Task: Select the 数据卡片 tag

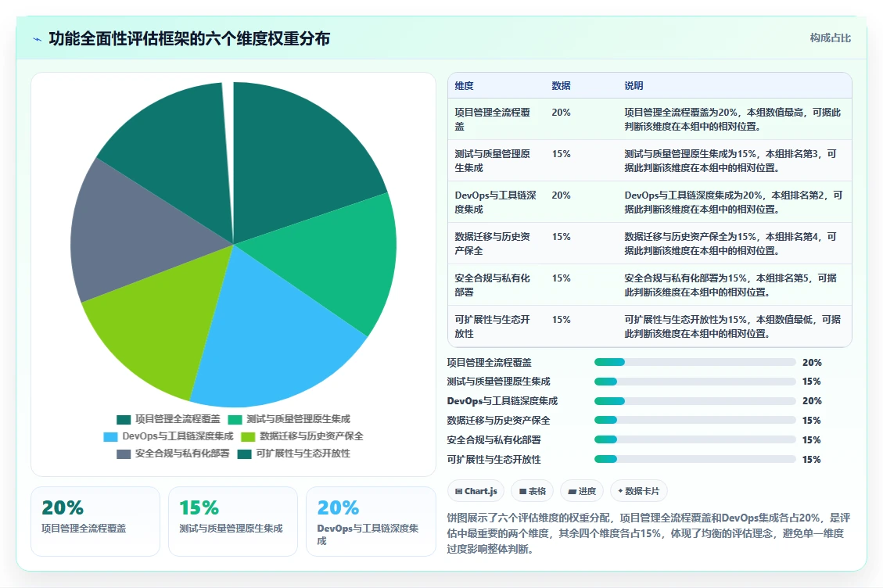Action: click(x=639, y=491)
